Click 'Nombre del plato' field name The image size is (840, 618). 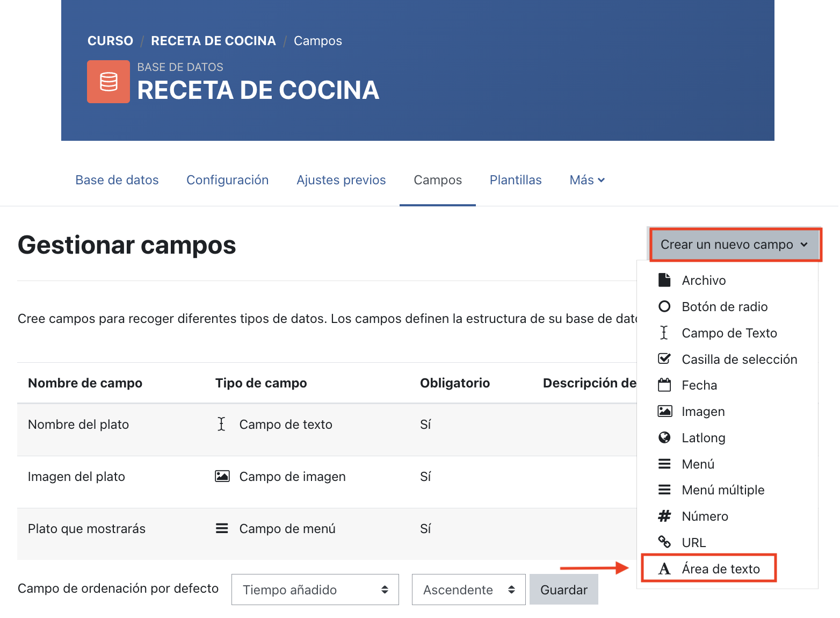point(78,424)
